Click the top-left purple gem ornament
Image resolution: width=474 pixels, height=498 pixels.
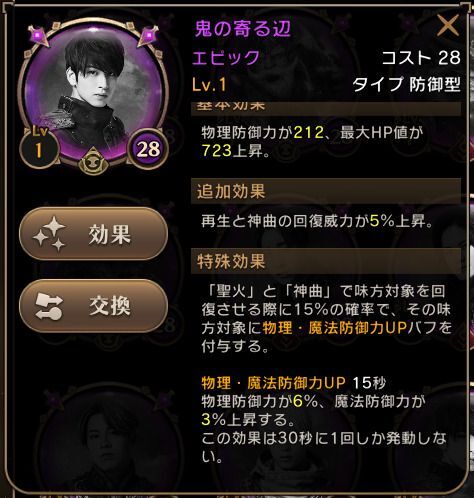coord(39,35)
